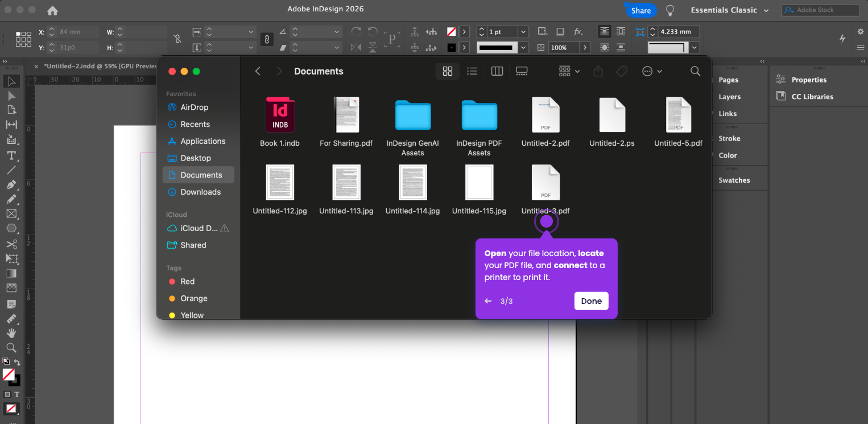Select the Free Transform tool
The width and height of the screenshot is (868, 424).
pyautogui.click(x=11, y=259)
